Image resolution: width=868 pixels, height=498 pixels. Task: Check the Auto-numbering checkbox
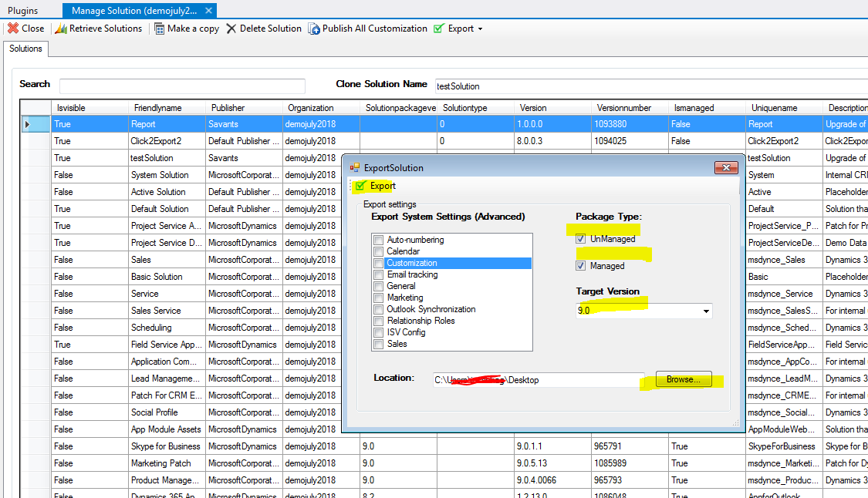pyautogui.click(x=379, y=241)
